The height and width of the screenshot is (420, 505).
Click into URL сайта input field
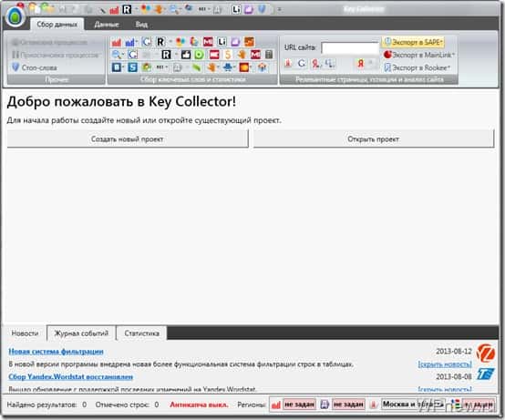point(350,48)
